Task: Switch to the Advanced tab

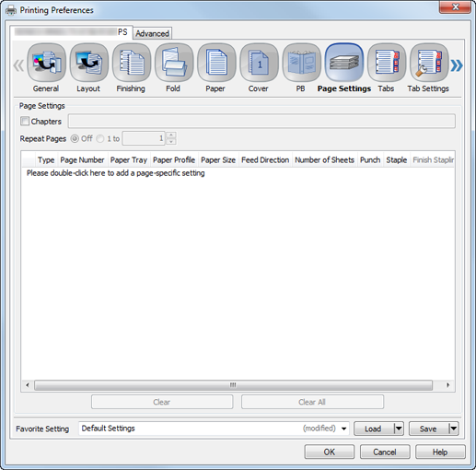Action: (x=152, y=33)
